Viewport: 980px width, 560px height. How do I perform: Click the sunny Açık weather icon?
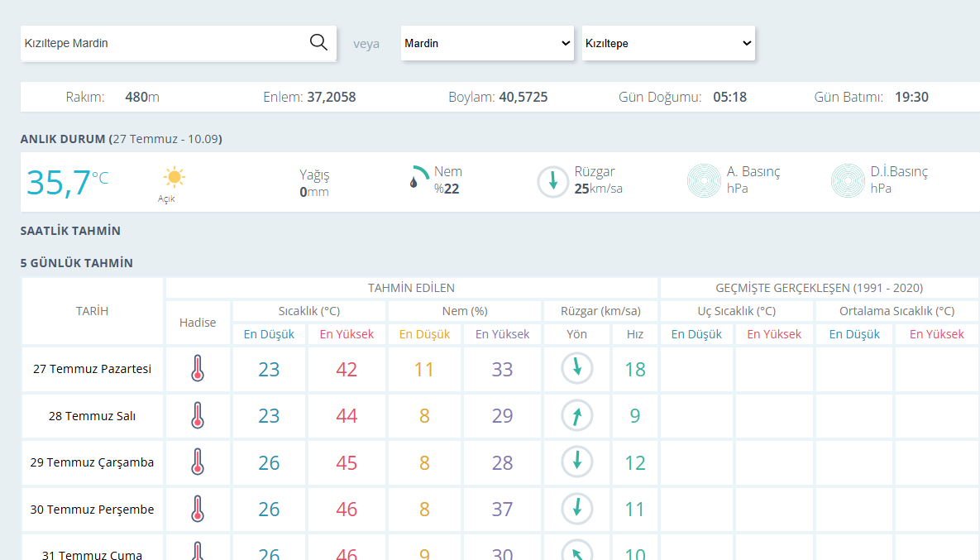(174, 178)
